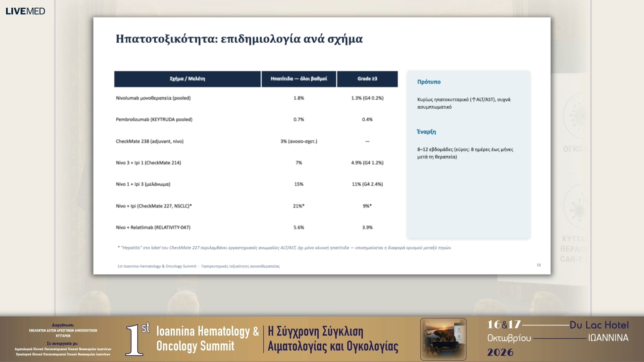
Task: Select row 'Pembrolizumab (KEYTRUDA pooled)'
Action: click(x=256, y=119)
